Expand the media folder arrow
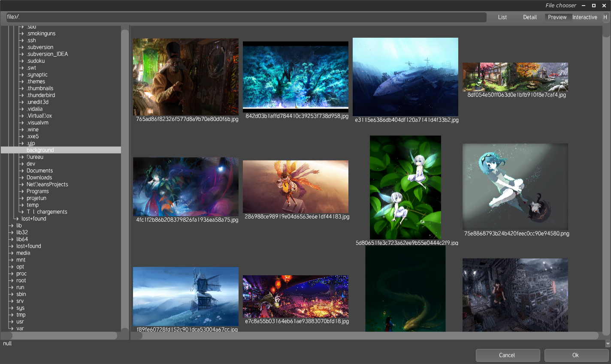The image size is (611, 364). 12,253
